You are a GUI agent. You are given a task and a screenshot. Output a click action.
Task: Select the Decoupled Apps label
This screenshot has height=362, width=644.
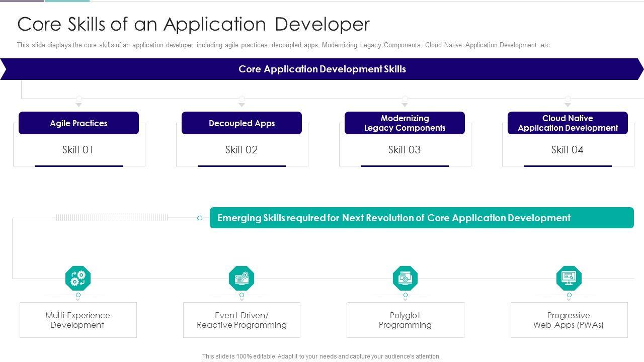[x=242, y=123]
